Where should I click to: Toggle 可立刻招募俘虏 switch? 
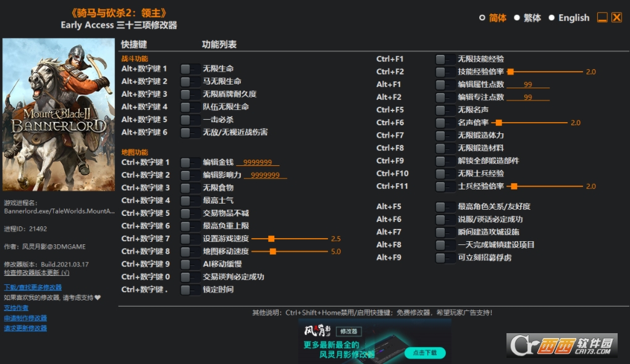(x=445, y=258)
